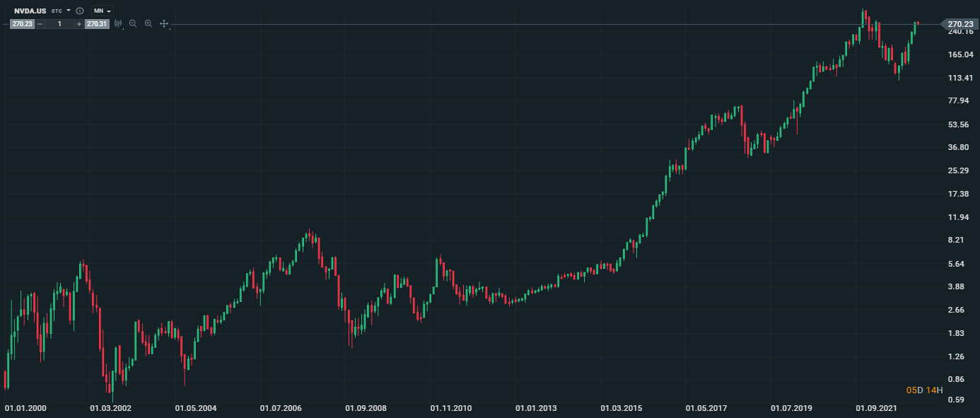This screenshot has width=980, height=418.
Task: Select the NVDA.US instrument label
Action: click(30, 11)
